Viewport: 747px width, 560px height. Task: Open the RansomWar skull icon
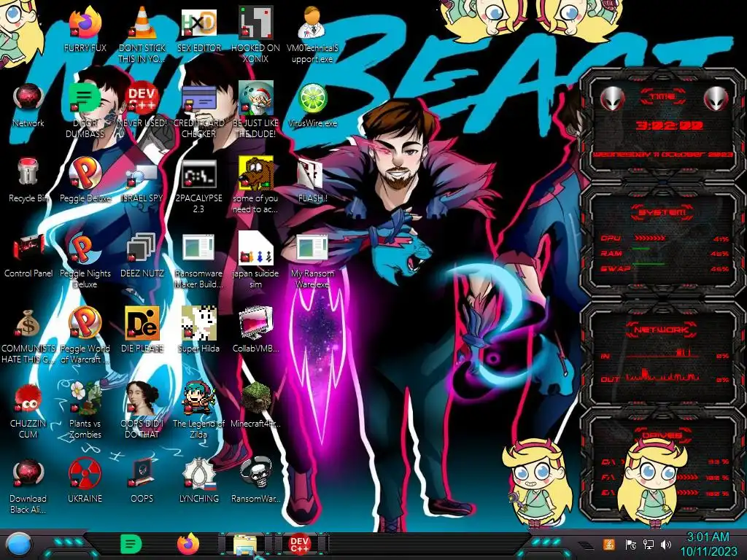[256, 474]
